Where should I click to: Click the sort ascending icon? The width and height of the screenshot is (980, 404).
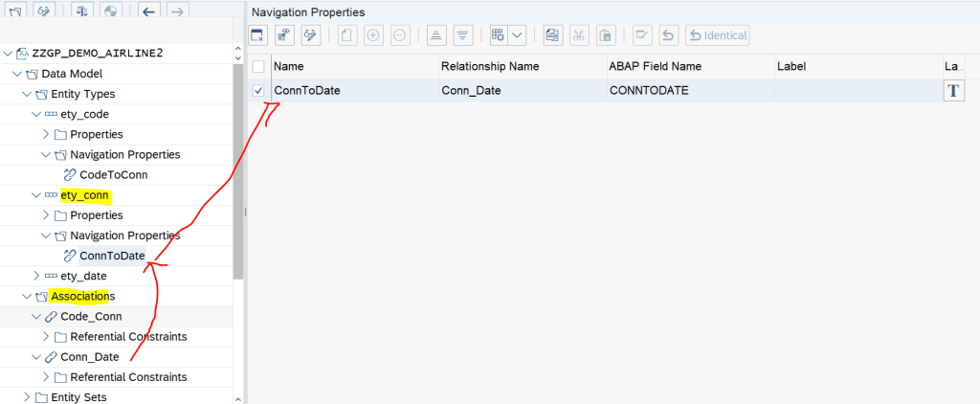point(434,35)
